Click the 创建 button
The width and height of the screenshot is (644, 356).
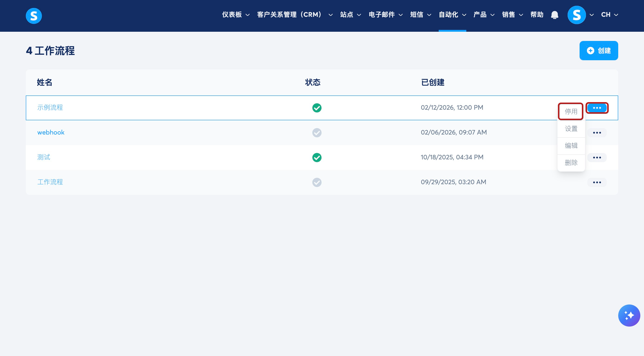pos(598,51)
